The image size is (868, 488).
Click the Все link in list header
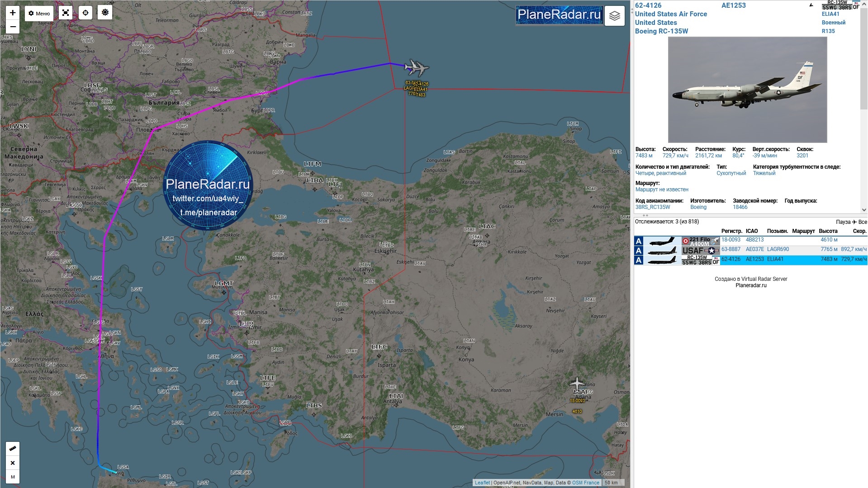tap(863, 222)
